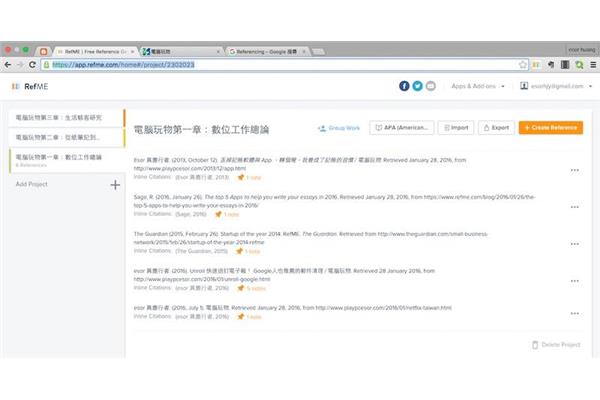Click the address bar URL
This screenshot has height=400, width=600.
pyautogui.click(x=123, y=65)
